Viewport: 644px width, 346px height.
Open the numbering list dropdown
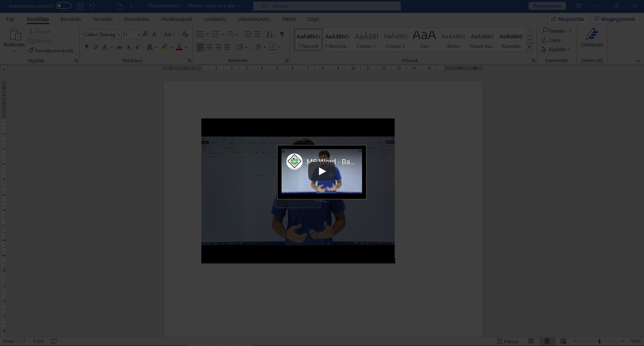pos(222,34)
